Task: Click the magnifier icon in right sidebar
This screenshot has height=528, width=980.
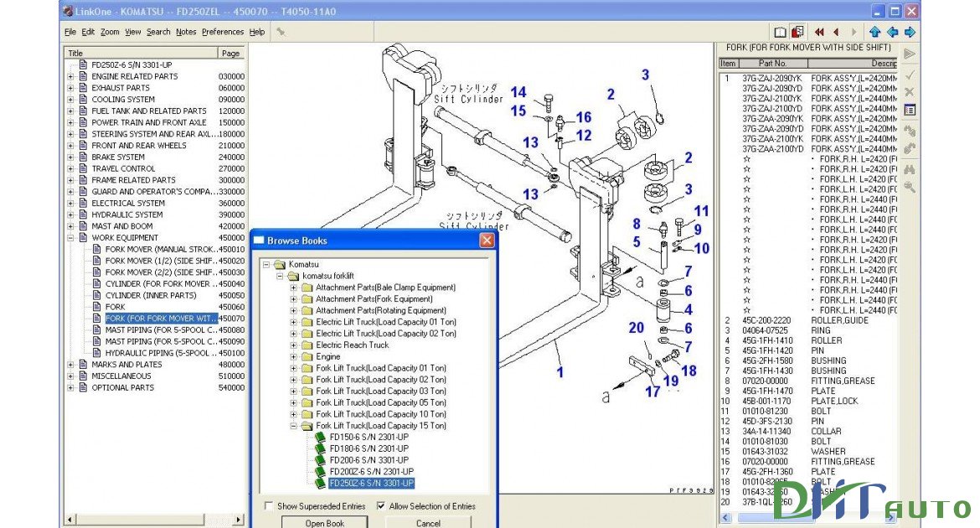Action: (x=910, y=187)
